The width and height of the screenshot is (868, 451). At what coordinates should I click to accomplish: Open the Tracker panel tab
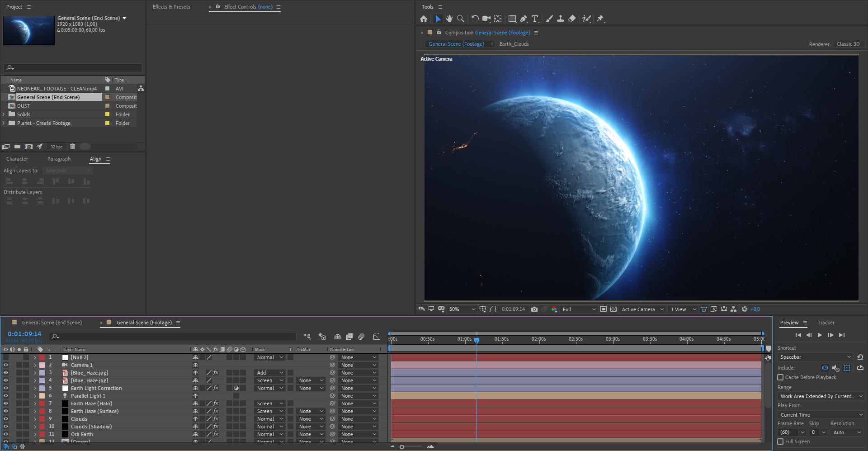coord(826,323)
